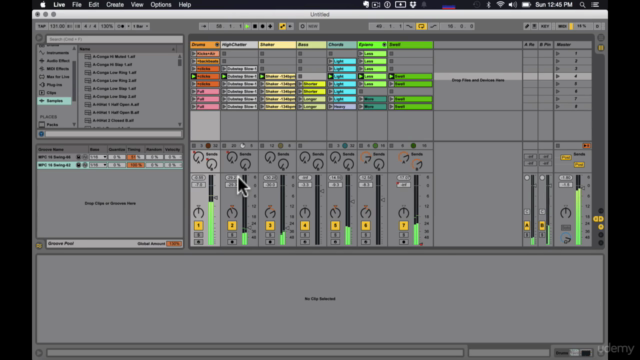The image size is (640, 360).
Task: Toggle the MIDI Arrangement Overdub button
Action: tap(270, 26)
